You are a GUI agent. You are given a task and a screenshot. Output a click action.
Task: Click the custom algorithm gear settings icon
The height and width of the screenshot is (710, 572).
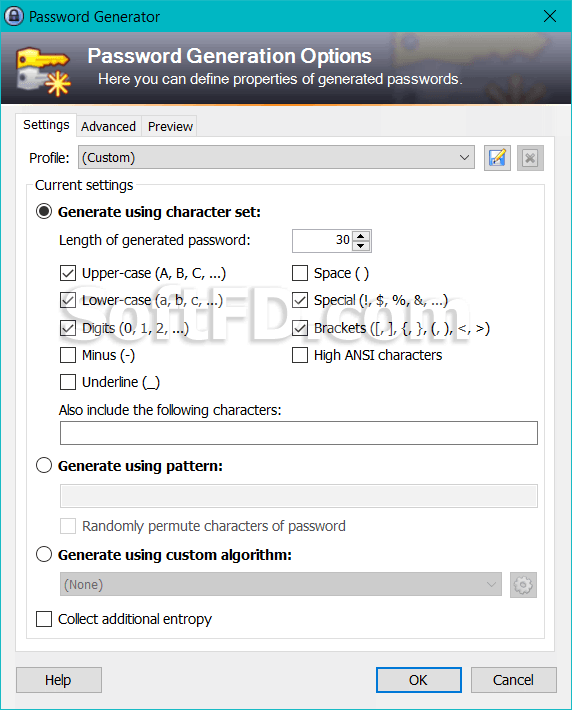click(x=523, y=585)
